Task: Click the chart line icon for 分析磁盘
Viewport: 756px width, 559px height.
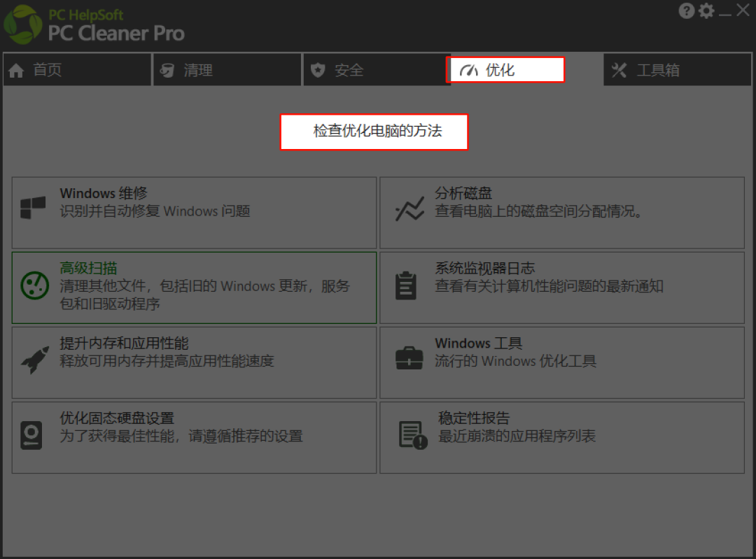Action: click(x=409, y=208)
